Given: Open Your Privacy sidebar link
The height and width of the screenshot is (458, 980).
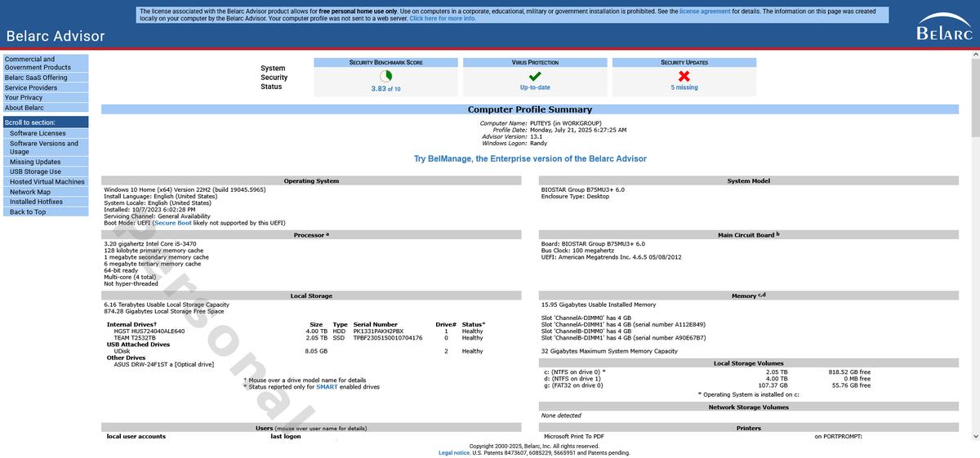Looking at the screenshot, I should pyautogui.click(x=46, y=97).
